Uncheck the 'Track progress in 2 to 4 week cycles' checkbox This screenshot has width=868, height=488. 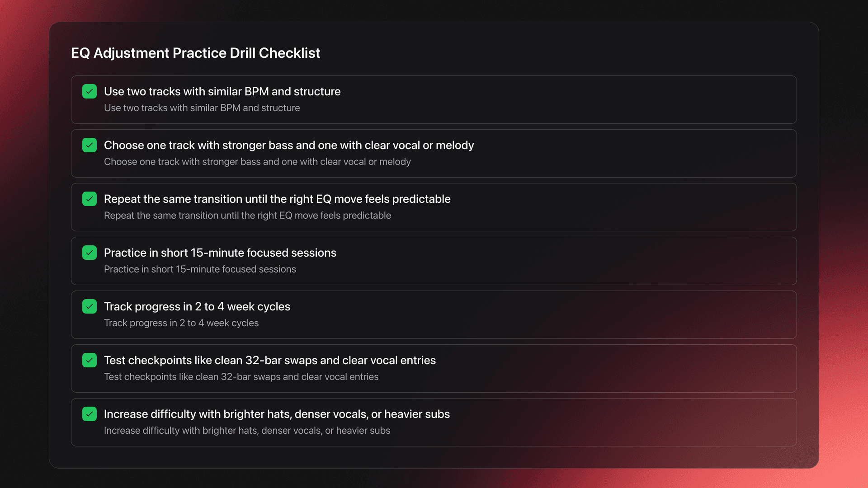pyautogui.click(x=90, y=306)
